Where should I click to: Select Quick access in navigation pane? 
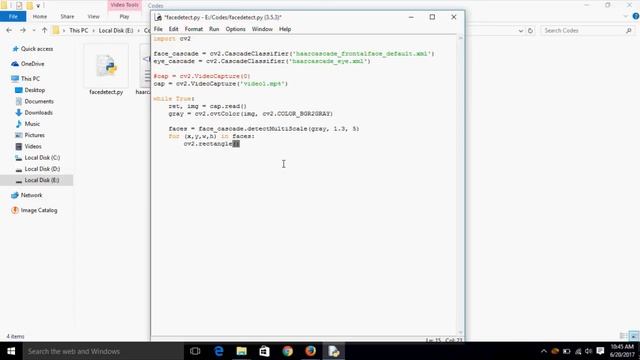(37, 49)
